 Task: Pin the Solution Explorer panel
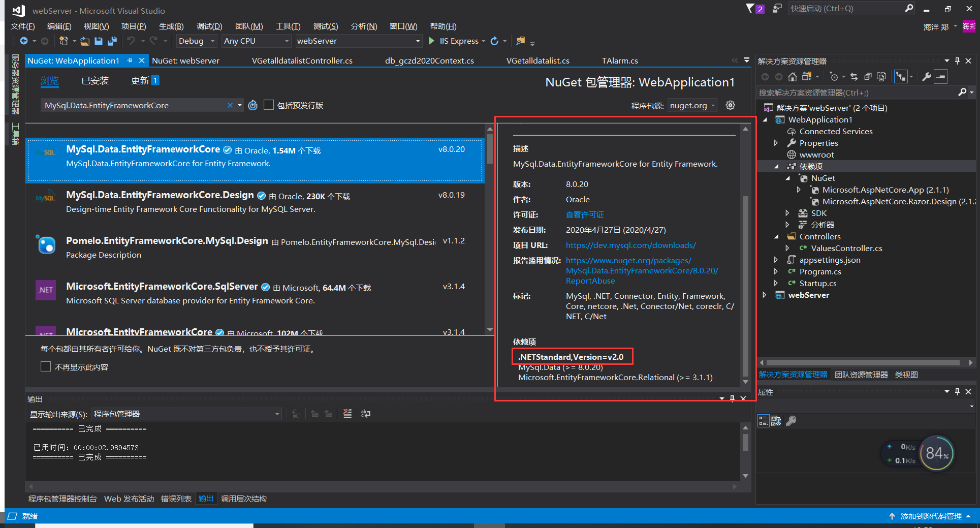958,61
